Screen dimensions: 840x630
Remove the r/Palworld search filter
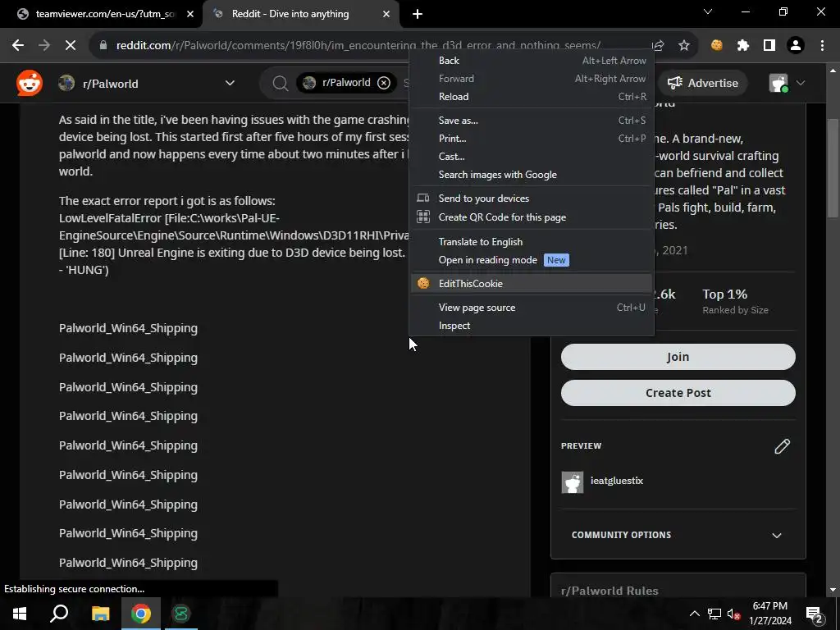(384, 83)
